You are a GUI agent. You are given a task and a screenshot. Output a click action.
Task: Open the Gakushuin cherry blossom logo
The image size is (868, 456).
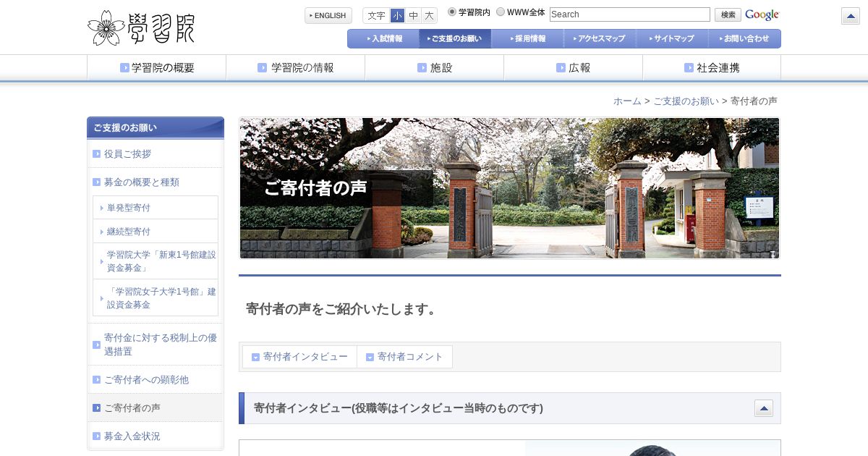click(141, 28)
